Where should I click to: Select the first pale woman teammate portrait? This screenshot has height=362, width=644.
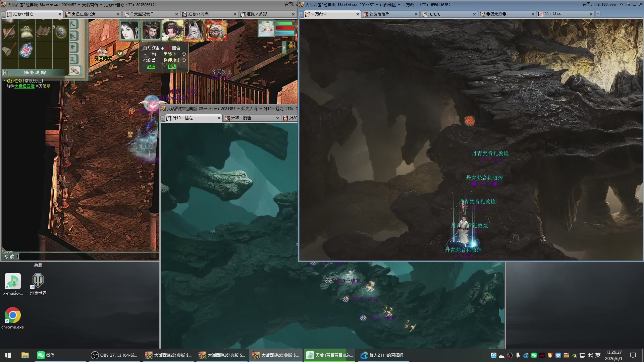pos(129,30)
